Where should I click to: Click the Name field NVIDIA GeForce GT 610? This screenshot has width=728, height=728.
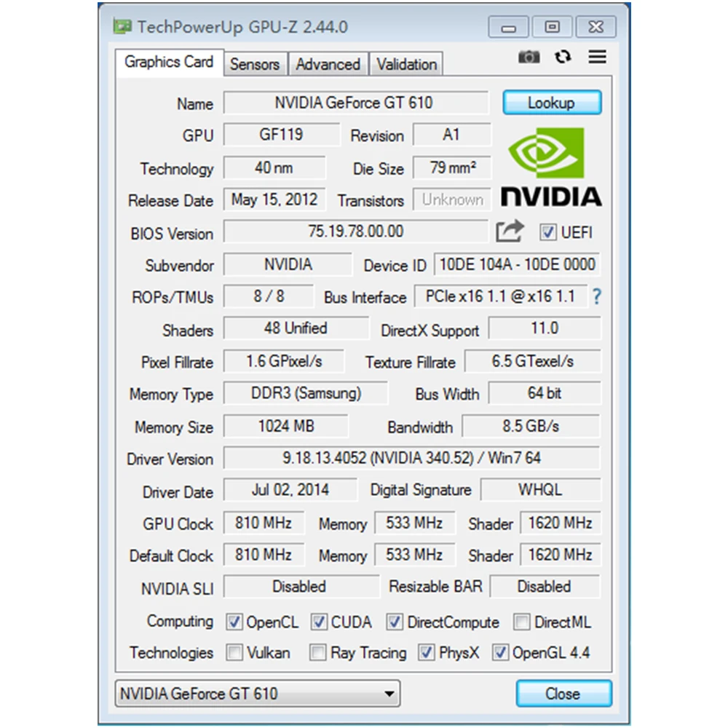(x=356, y=103)
